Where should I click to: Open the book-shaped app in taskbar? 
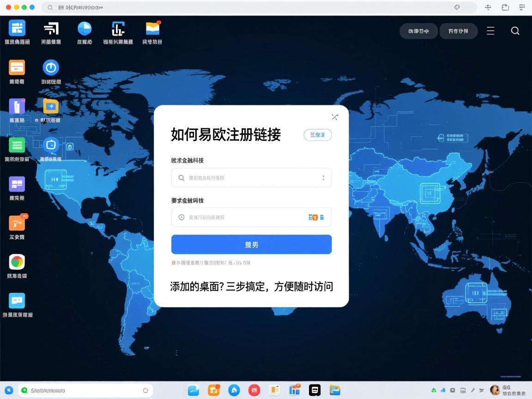[274, 390]
